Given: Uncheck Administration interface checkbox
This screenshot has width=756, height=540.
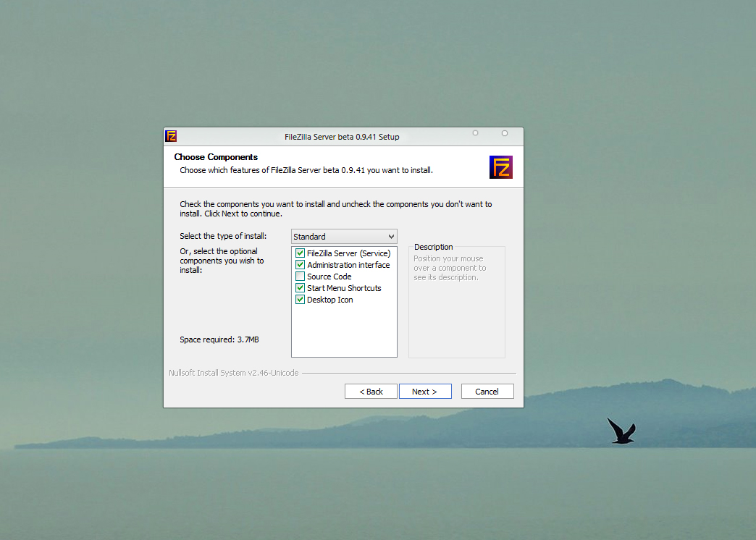Looking at the screenshot, I should [x=300, y=265].
